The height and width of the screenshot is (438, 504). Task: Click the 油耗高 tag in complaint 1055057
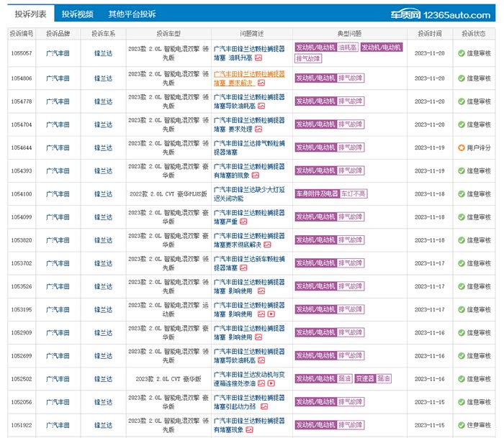click(348, 47)
